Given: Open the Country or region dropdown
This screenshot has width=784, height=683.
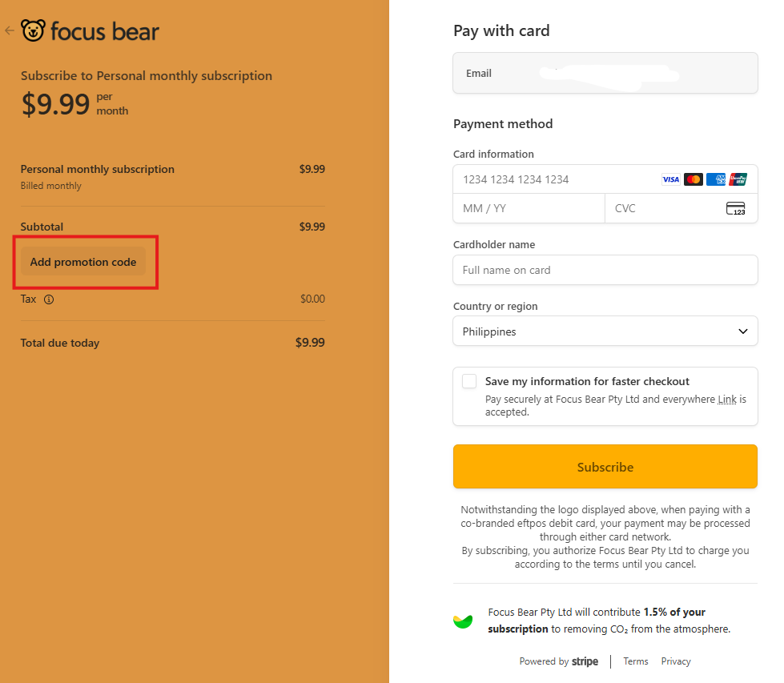Looking at the screenshot, I should point(605,331).
